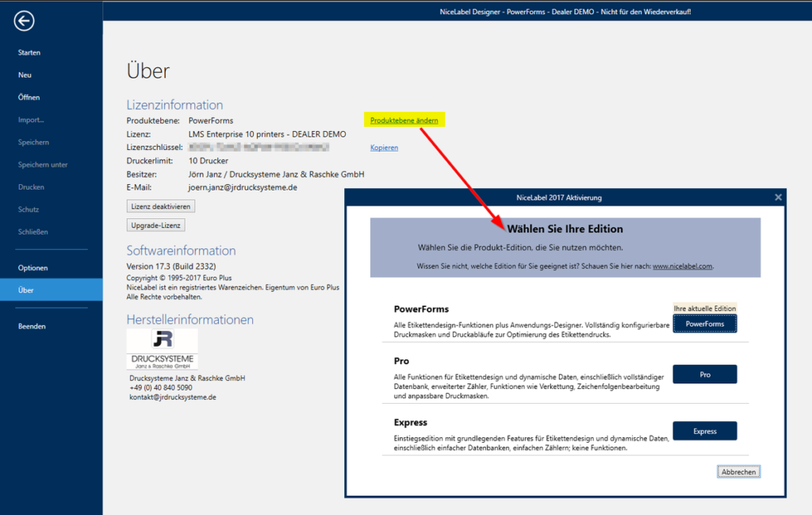This screenshot has width=812, height=515.
Task: Click Abbrechen to cancel the dialog
Action: tap(738, 472)
